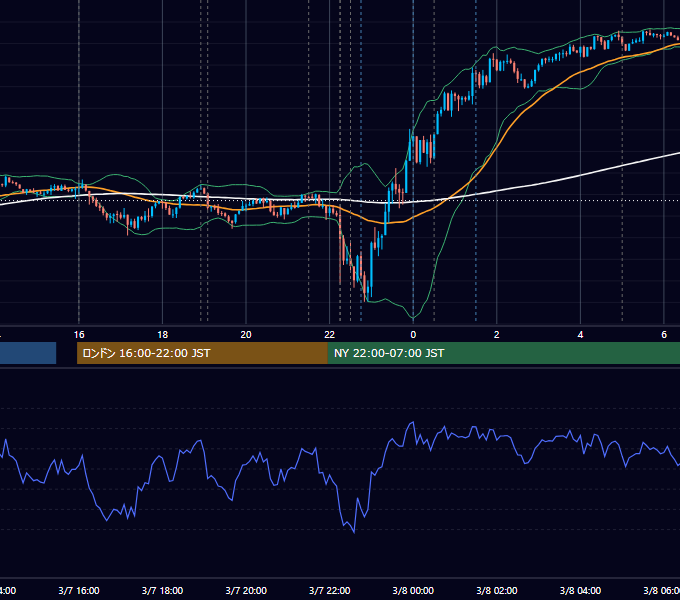Click the hour label 16 on price chart axis
This screenshot has width=680, height=600.
79,335
